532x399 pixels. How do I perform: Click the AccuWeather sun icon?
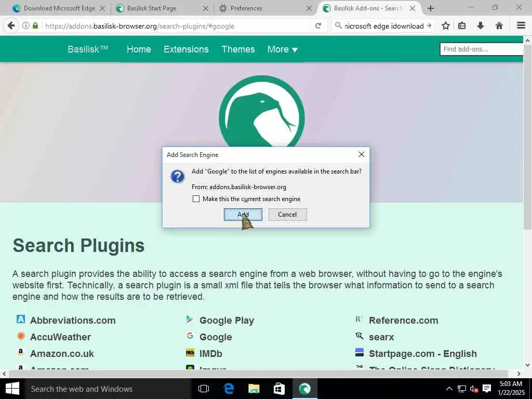(x=21, y=336)
